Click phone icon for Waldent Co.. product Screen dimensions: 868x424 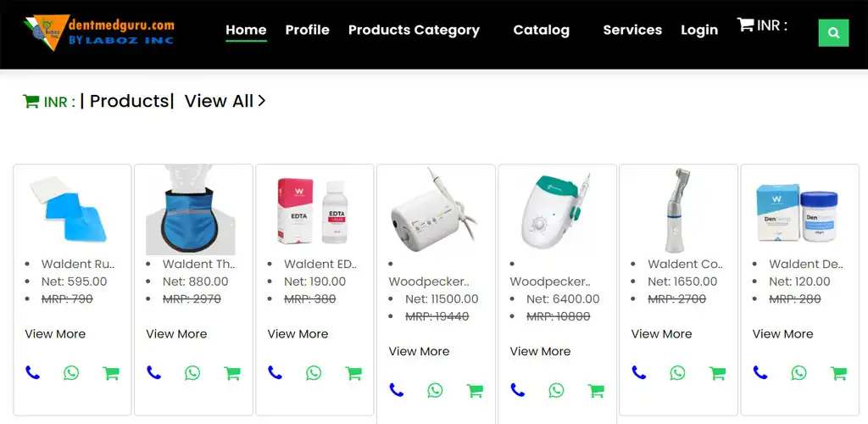click(x=639, y=372)
